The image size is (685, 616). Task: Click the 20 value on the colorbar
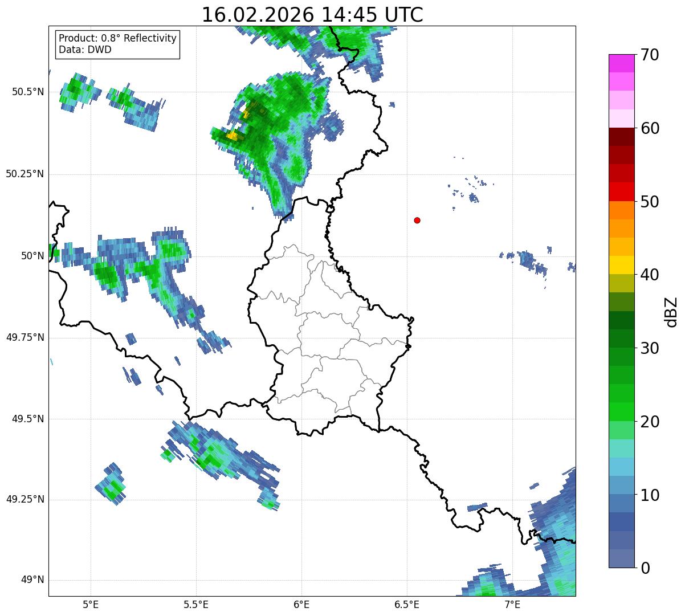(x=650, y=422)
